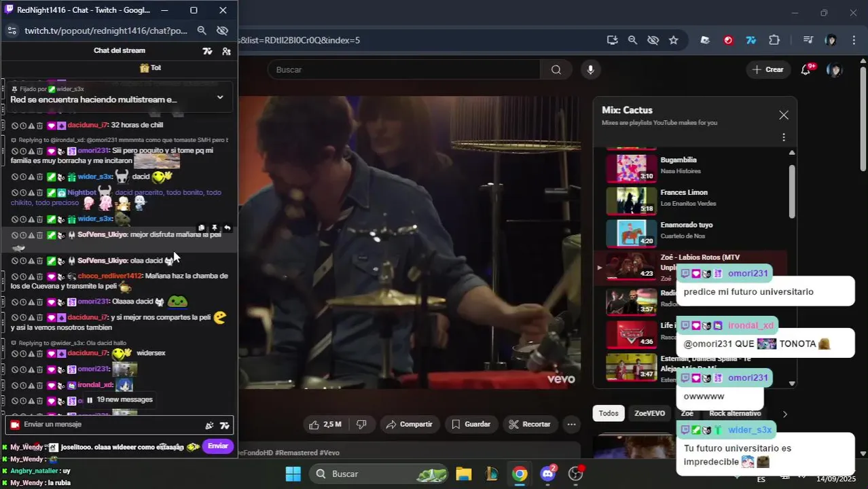Click the mix playlist scrollbar
Image resolution: width=868 pixels, height=489 pixels.
tap(792, 191)
